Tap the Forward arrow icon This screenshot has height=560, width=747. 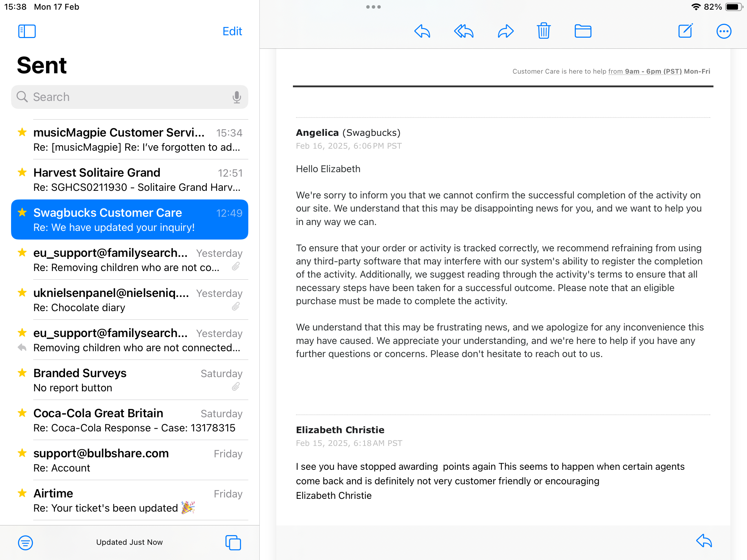pos(506,31)
